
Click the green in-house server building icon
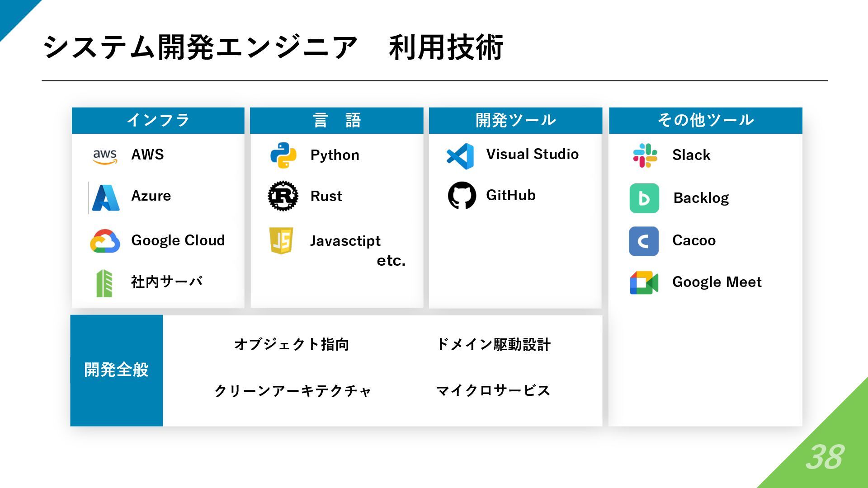pos(104,283)
